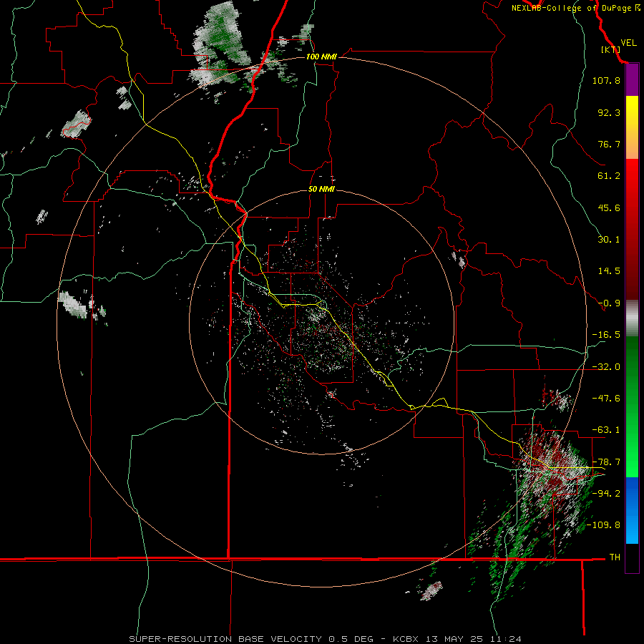The height and width of the screenshot is (644, 644).
Task: Click the blue segment of the color bar
Action: [632, 510]
